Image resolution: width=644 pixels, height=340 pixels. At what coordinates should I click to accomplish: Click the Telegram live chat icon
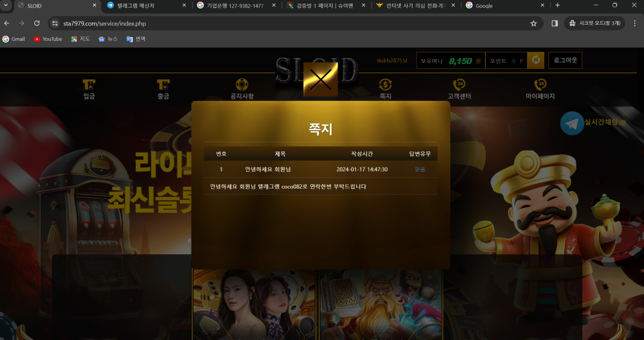click(x=572, y=123)
